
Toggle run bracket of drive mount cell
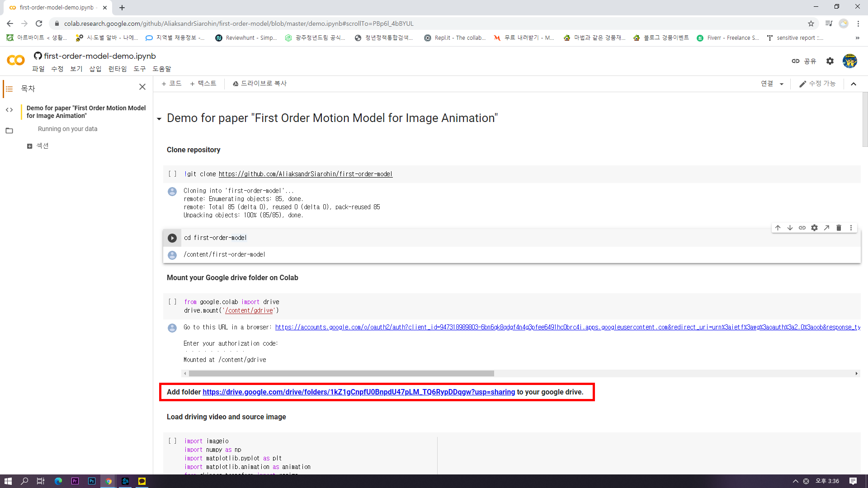(x=172, y=302)
